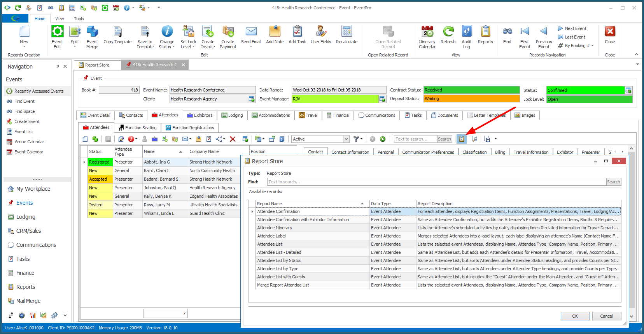Expand the Split dropdown in the ribbon
644x334 pixels.
point(75,46)
